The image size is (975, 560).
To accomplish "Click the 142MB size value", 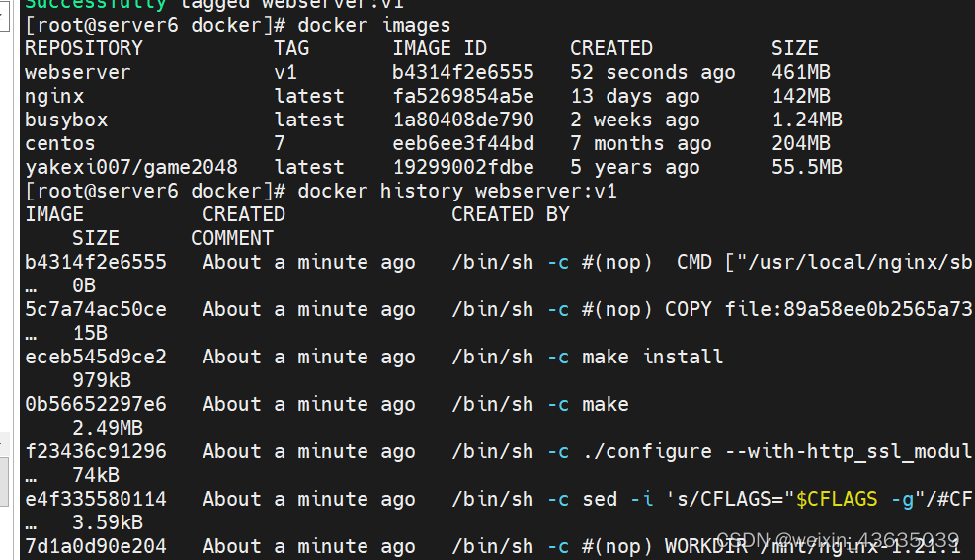I will (801, 97).
